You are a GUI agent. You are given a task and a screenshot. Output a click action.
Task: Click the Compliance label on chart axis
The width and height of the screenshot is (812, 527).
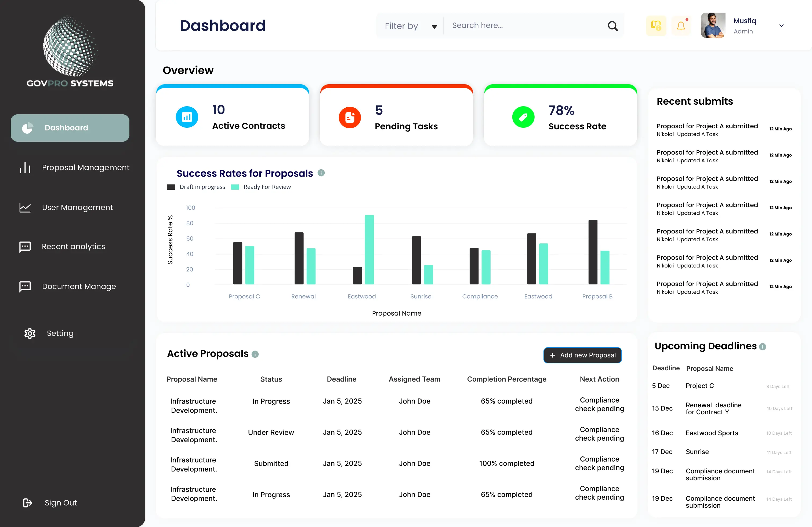(480, 296)
